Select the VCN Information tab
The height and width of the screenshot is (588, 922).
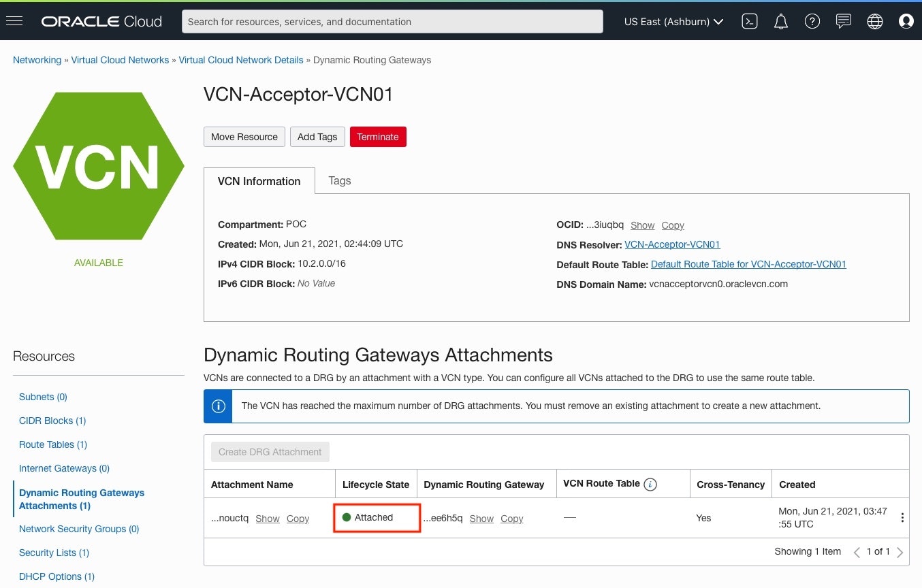click(x=259, y=181)
